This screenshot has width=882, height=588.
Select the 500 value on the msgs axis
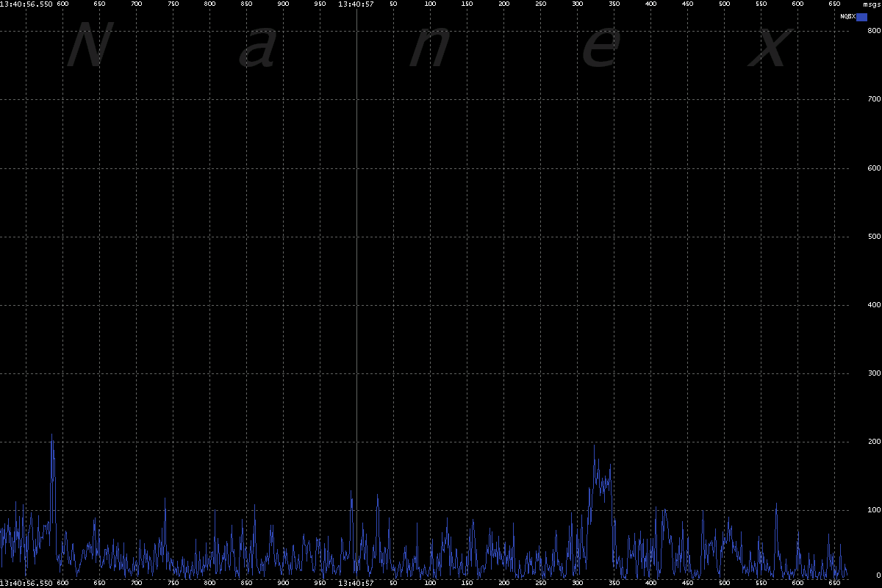pos(874,237)
